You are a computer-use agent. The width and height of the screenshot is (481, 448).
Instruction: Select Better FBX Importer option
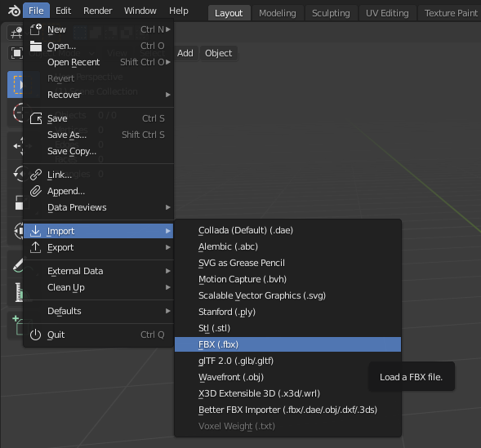[287, 410]
